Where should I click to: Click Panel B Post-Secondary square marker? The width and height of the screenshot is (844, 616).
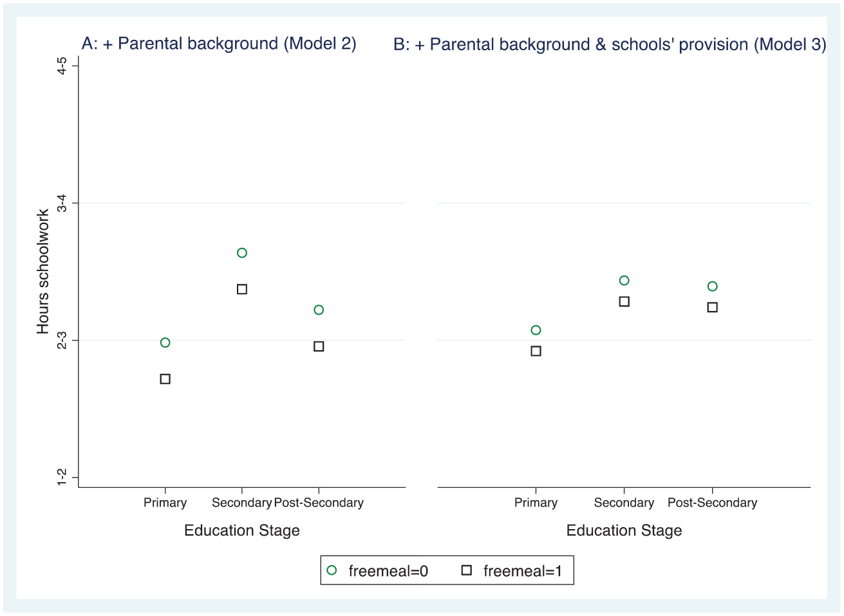pos(713,308)
